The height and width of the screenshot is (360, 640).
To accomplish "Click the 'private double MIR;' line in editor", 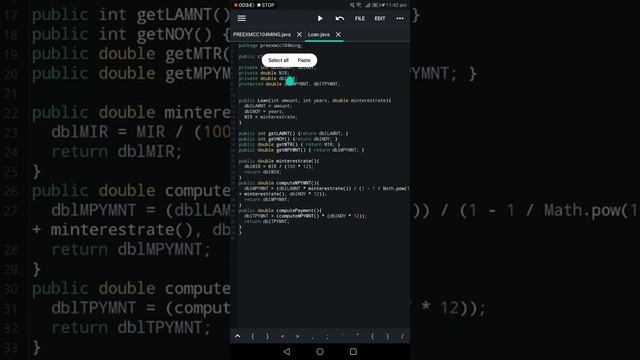I will [x=264, y=73].
